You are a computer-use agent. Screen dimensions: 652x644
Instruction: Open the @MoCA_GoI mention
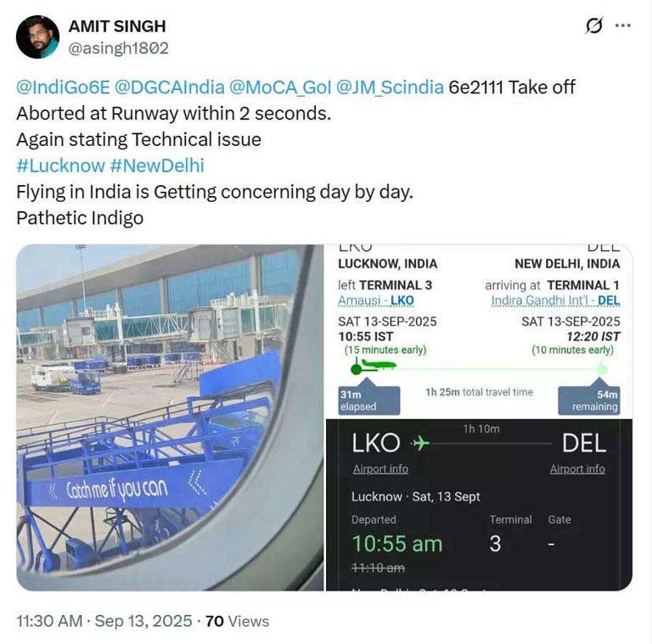[280, 87]
